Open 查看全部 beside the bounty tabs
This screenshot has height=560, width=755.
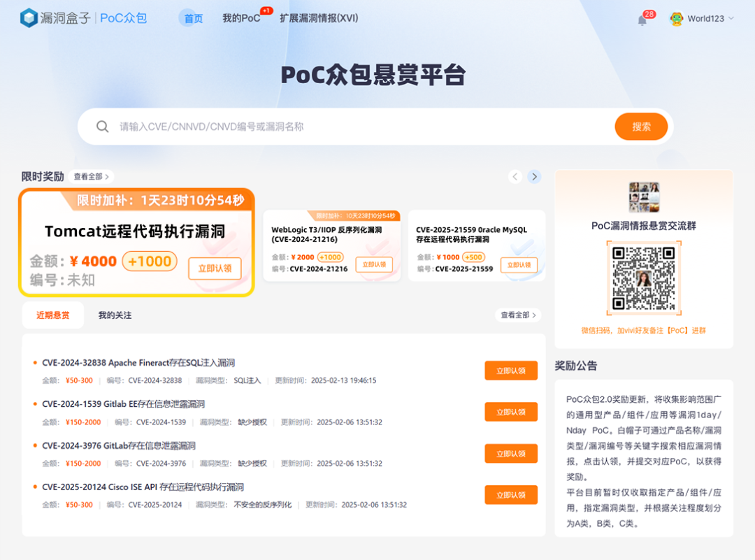[x=518, y=315]
